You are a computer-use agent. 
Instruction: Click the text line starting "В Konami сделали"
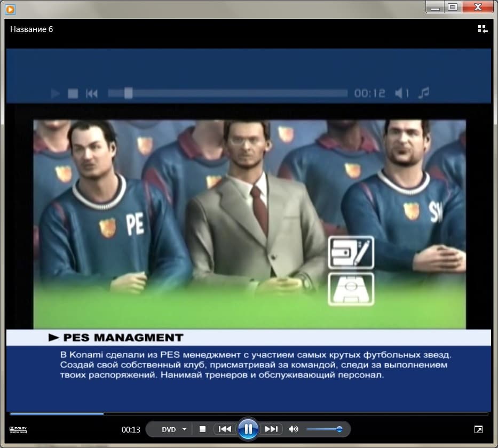tap(256, 355)
